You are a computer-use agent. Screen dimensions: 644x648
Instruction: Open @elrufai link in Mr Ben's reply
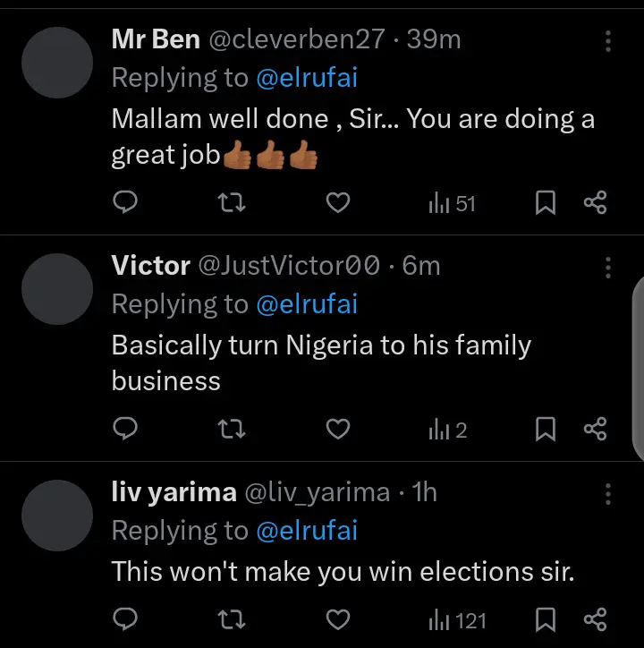(307, 78)
